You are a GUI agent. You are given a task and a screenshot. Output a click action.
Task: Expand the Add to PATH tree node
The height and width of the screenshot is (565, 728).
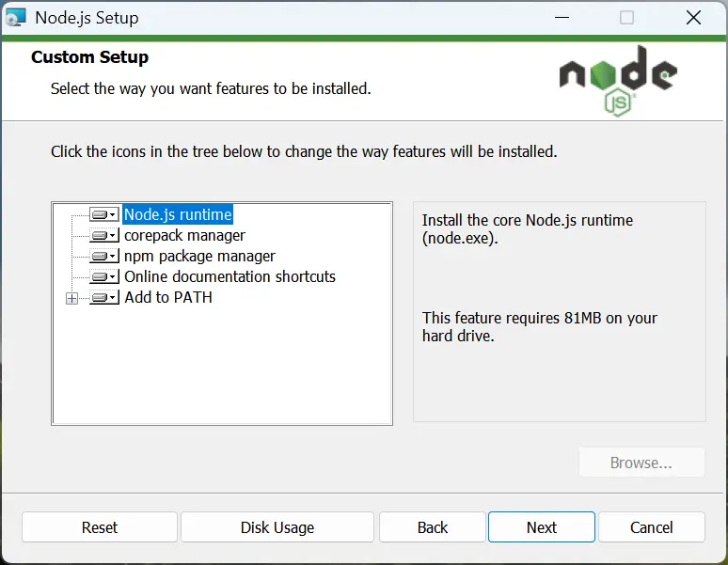click(x=72, y=298)
